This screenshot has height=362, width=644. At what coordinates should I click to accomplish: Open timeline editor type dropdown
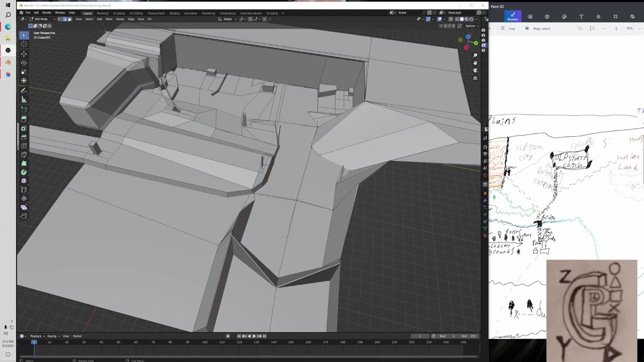(23, 336)
